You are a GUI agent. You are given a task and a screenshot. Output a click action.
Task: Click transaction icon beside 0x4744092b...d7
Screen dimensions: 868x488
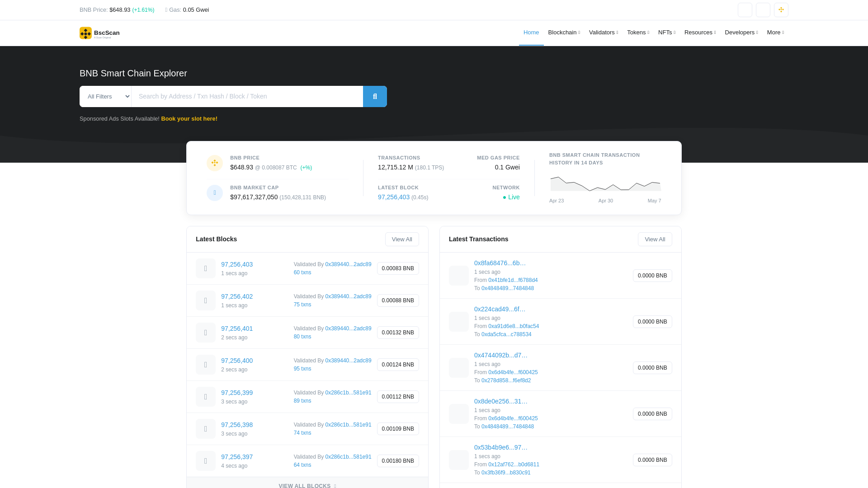click(459, 368)
